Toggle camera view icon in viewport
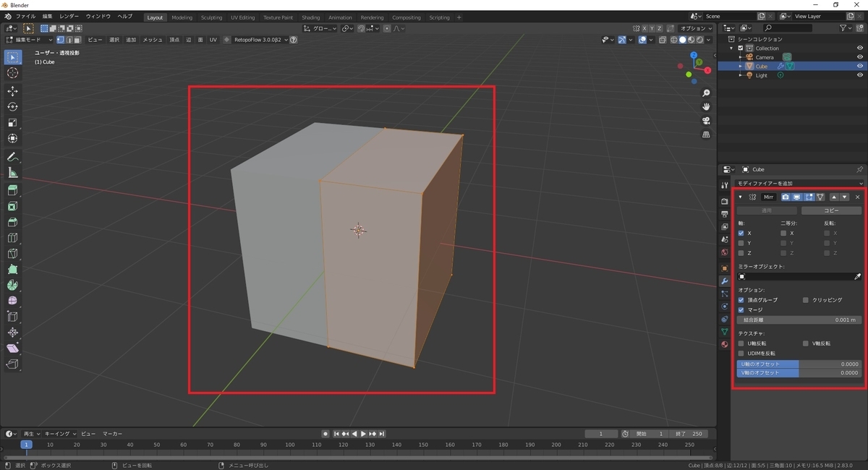This screenshot has width=868, height=470. click(707, 121)
